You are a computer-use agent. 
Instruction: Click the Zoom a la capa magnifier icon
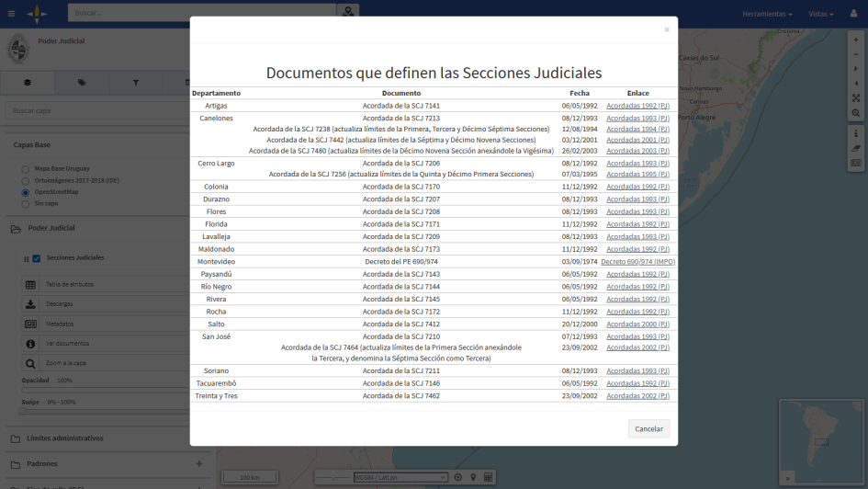30,364
